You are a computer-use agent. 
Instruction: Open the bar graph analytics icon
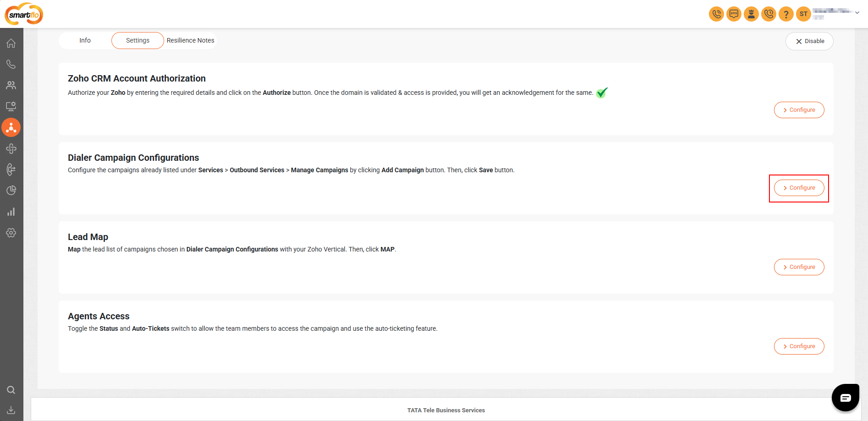pos(11,212)
